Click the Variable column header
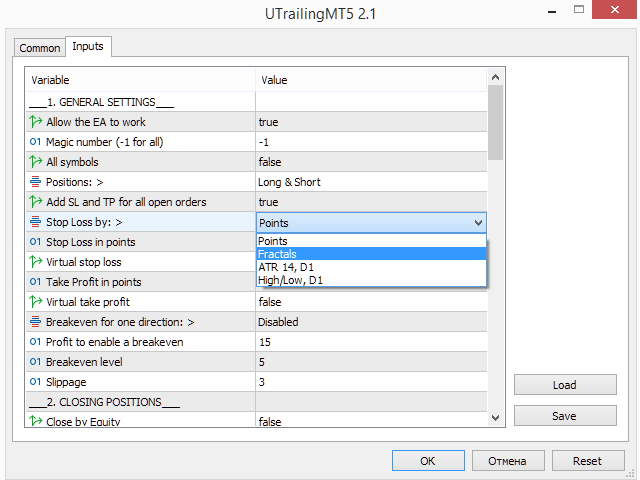Screen dimensions: 640x480 coord(141,80)
